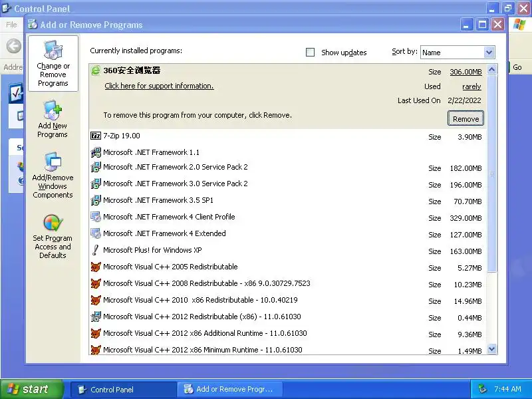Select Microsoft Plus! for Windows XP
The height and width of the screenshot is (399, 532).
[x=288, y=251]
